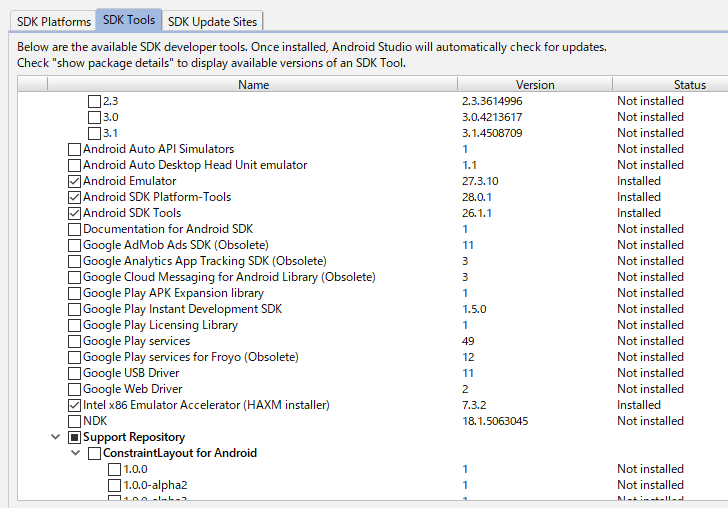
Task: Check Google AdMob Ads SDK (Obsolete)
Action: [74, 245]
